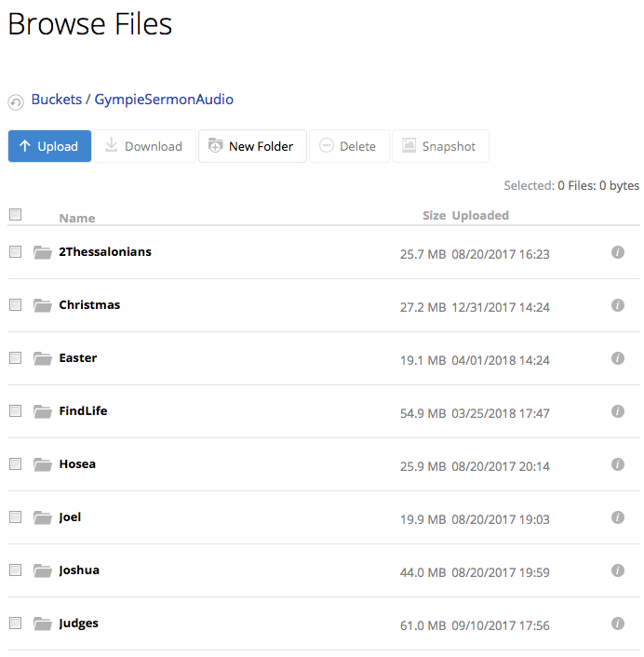The width and height of the screenshot is (644, 657).
Task: Open the Hosea folder name
Action: point(77,463)
